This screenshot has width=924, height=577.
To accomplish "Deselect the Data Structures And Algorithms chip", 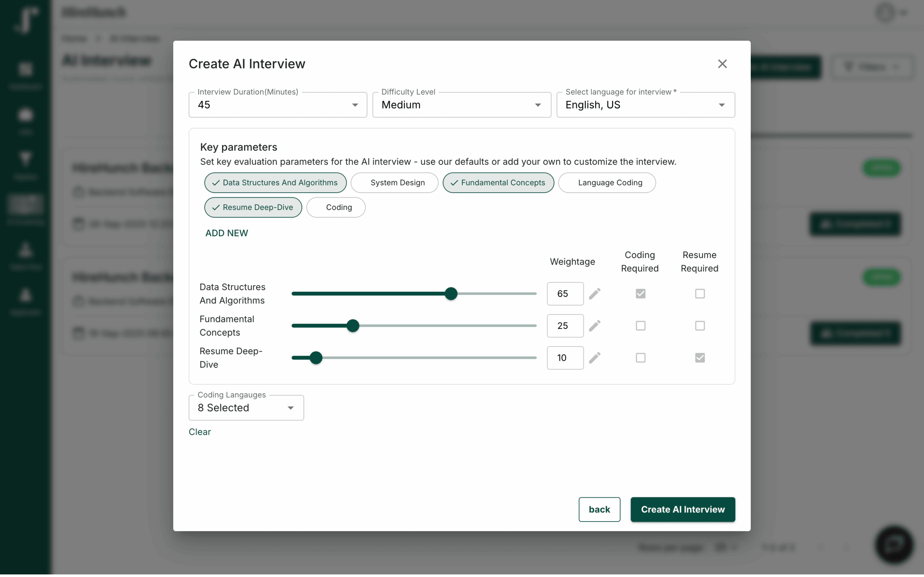I will (275, 183).
